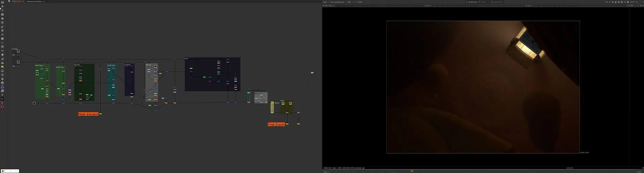Screen dimensions: 644x173
Task: Expand the rgba channel dropdown
Action: 325,2
